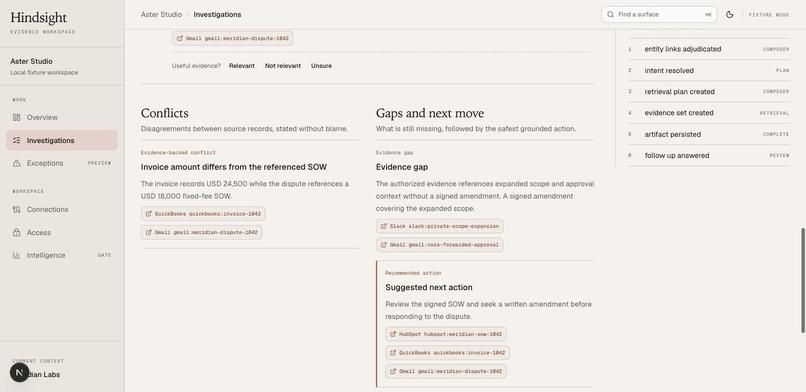This screenshot has width=806, height=392.
Task: Select step 5 artifact persisted
Action: point(708,134)
